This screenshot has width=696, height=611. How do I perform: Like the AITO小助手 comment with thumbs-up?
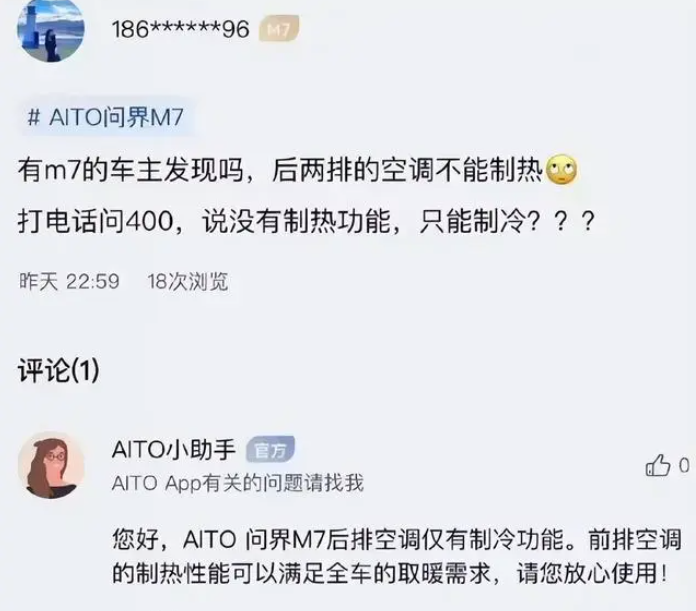click(x=657, y=465)
